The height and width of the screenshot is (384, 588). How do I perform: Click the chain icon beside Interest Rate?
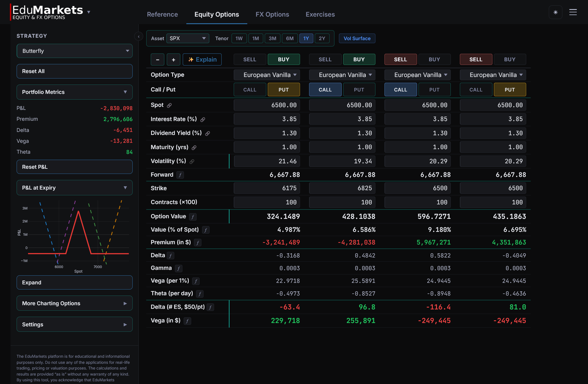pos(202,120)
